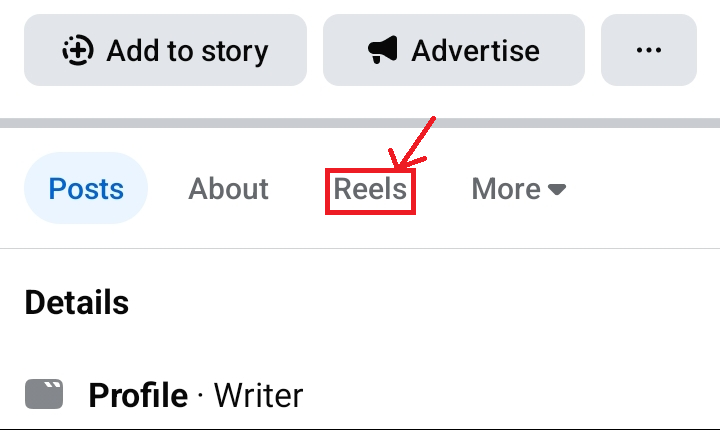Viewport: 720px width, 430px height.
Task: Open the three-dots more options menu
Action: [648, 50]
